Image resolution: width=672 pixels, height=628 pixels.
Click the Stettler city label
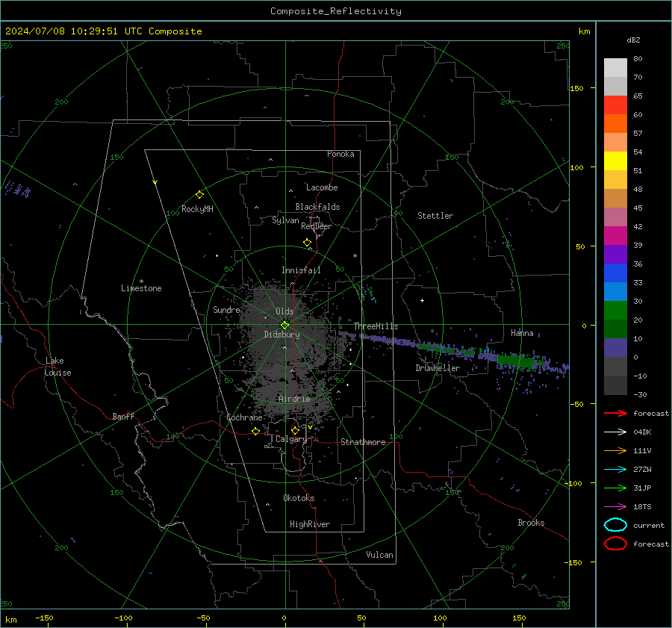click(x=435, y=216)
